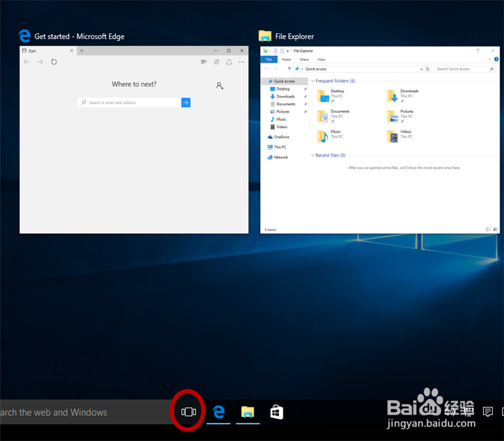This screenshot has height=441, width=504.
Task: Click File Explorer up arrow button
Action: [x=289, y=69]
